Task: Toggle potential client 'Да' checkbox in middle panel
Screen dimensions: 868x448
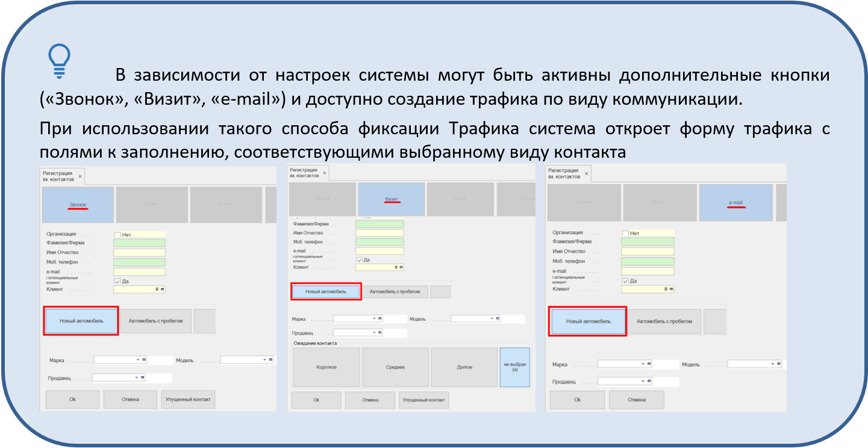Action: coord(360,260)
